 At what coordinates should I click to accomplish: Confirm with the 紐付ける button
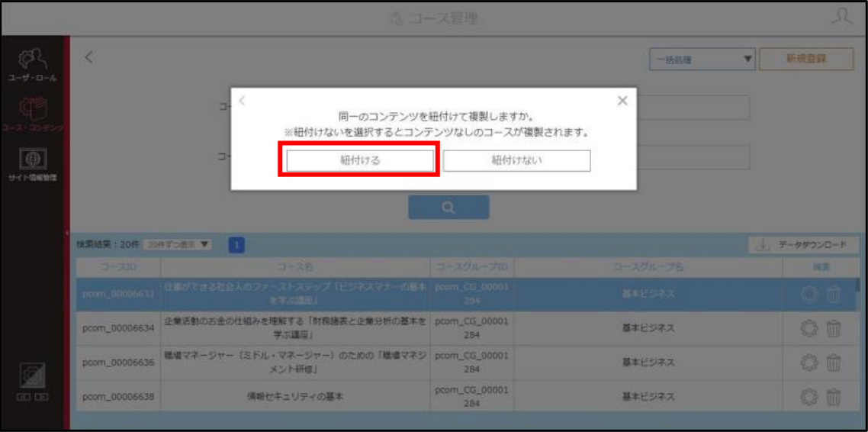(360, 160)
